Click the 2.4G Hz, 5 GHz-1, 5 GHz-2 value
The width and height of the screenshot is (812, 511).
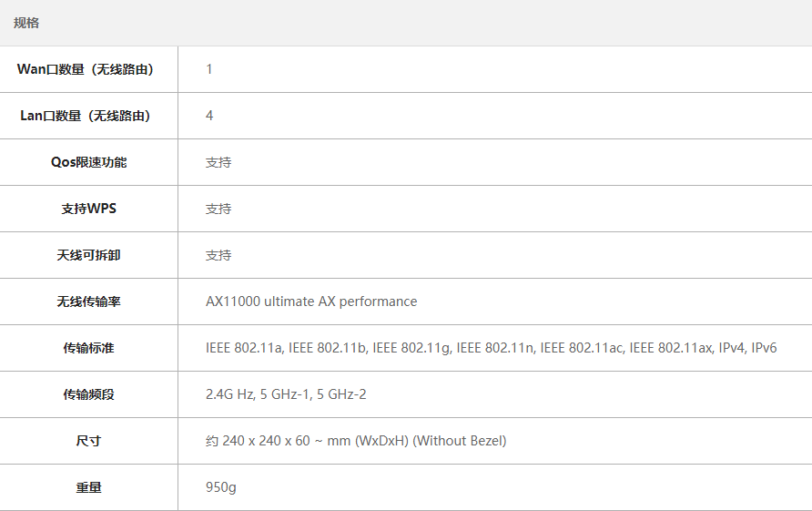tap(286, 394)
